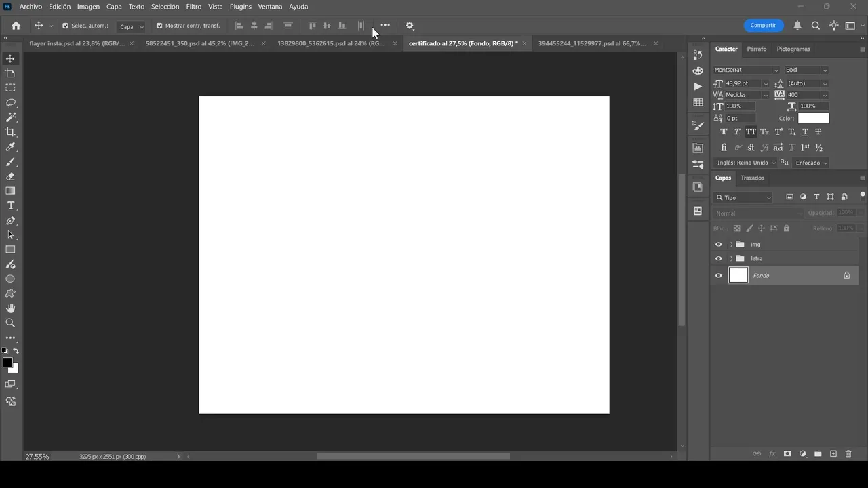Image resolution: width=868 pixels, height=488 pixels.
Task: Switch to the Párrafo panel tab
Action: tap(757, 49)
